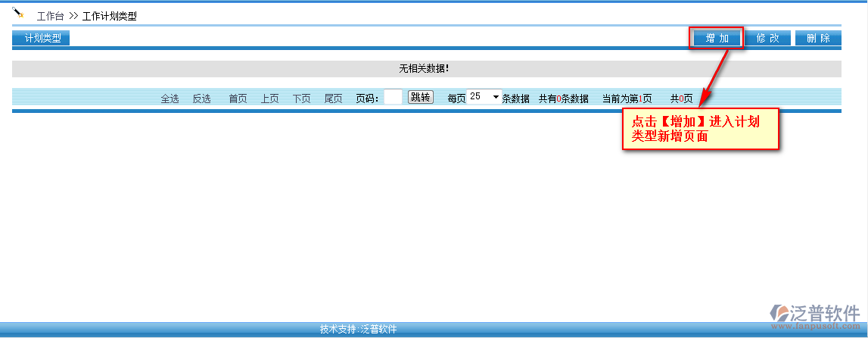Go to 下页 next page
Screen dimensions: 868x338
pos(302,99)
